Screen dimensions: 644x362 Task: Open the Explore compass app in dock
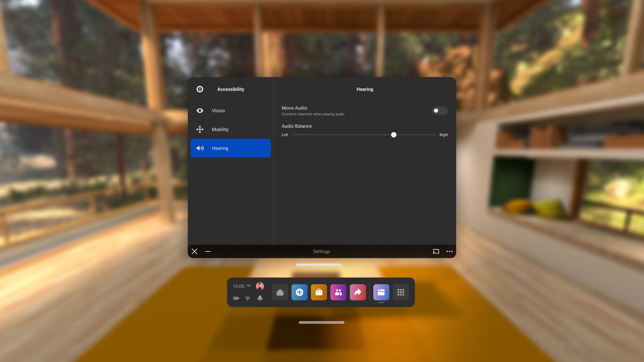[x=299, y=292]
